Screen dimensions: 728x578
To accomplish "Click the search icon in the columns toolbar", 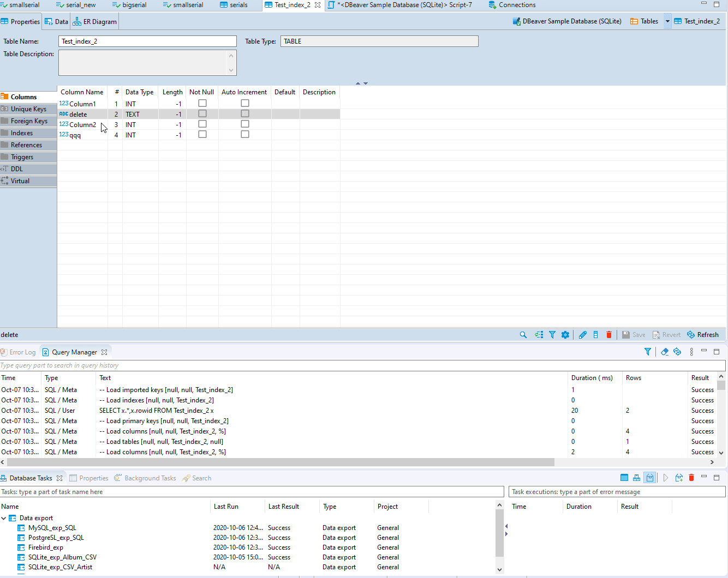I will pos(523,334).
